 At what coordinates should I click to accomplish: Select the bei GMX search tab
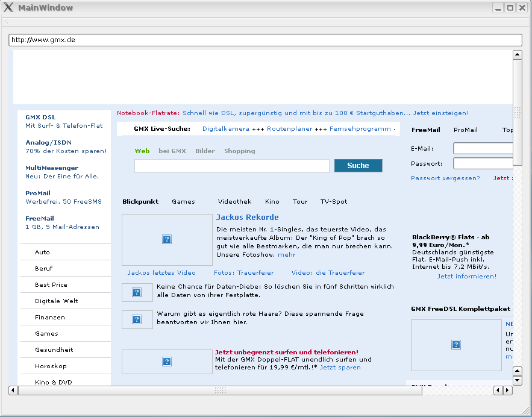coord(172,151)
